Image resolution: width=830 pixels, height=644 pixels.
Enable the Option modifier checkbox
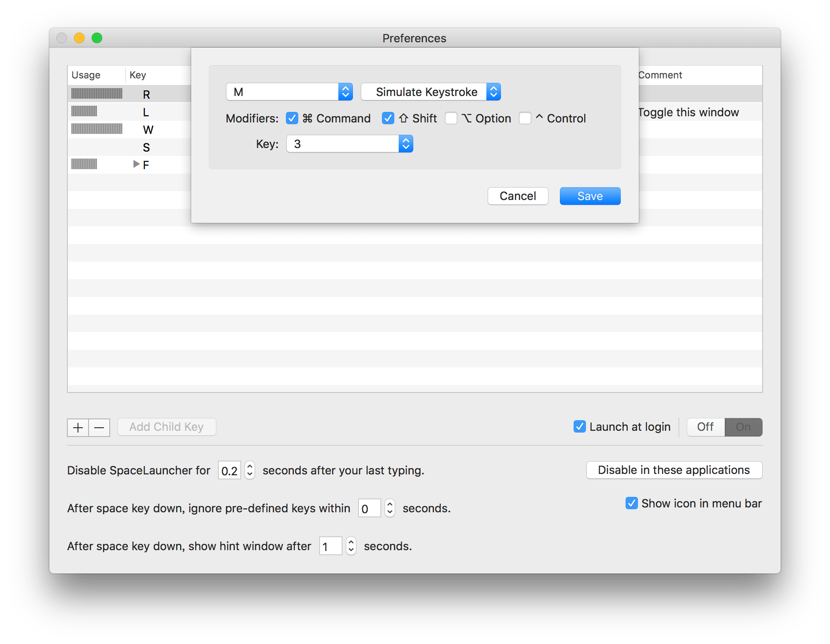coord(451,118)
